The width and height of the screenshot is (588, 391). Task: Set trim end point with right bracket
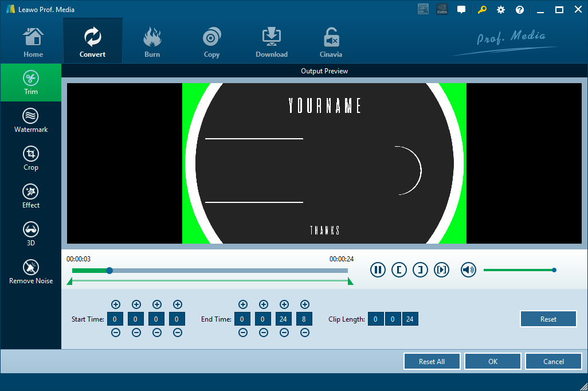[x=420, y=270]
